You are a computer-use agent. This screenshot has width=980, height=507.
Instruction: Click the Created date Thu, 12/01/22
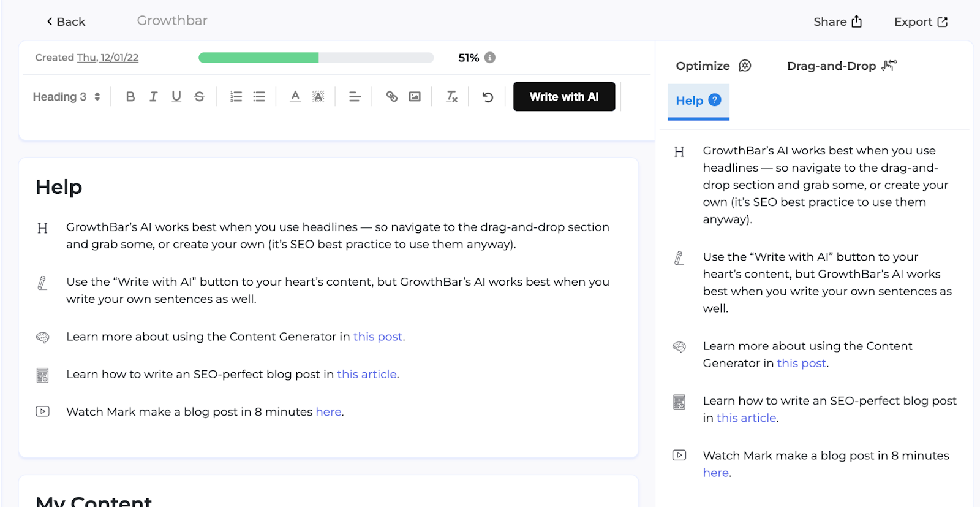[x=108, y=58]
